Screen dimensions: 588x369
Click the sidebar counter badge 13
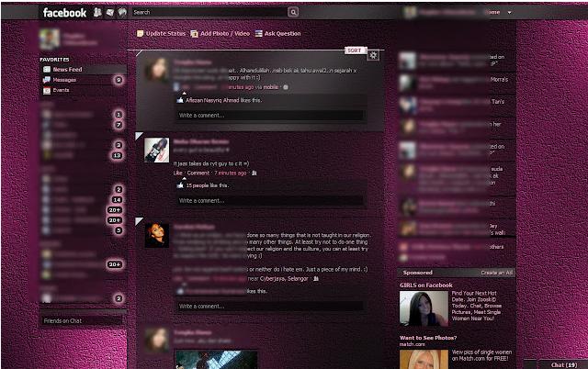(x=117, y=155)
